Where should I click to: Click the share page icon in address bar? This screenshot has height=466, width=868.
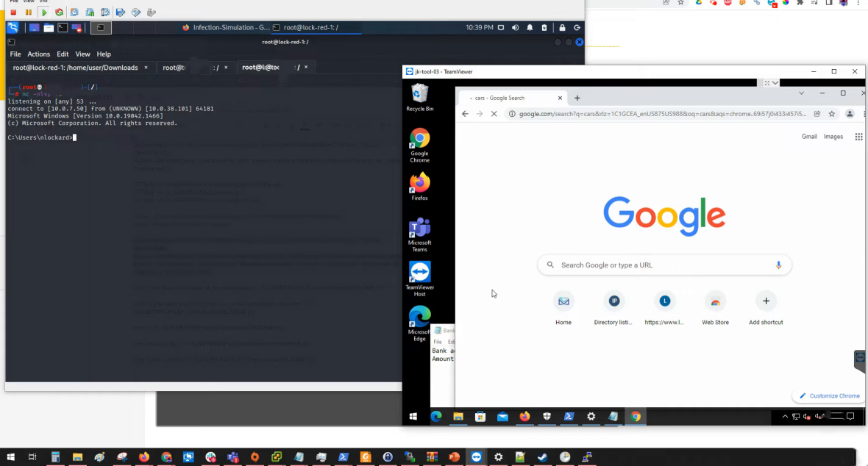click(817, 114)
